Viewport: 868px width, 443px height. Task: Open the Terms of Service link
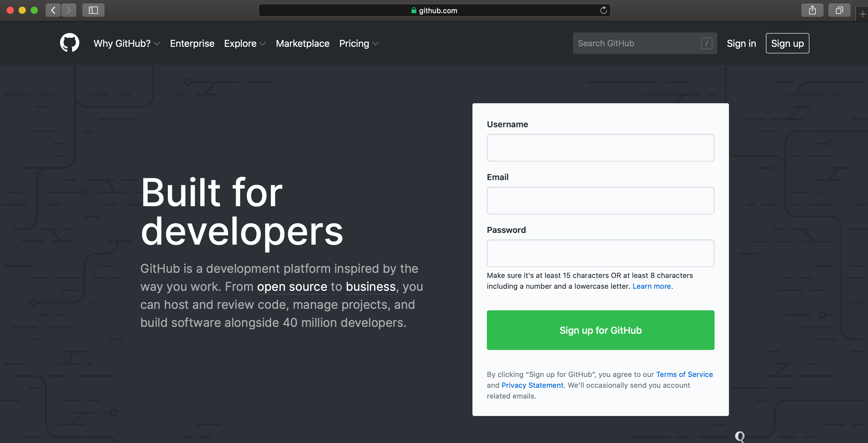(x=684, y=374)
